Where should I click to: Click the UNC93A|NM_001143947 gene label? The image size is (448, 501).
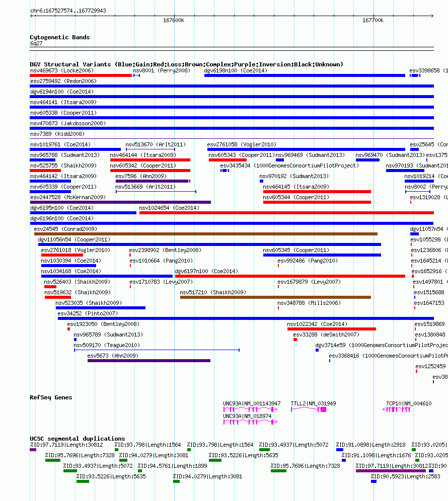[x=252, y=403]
